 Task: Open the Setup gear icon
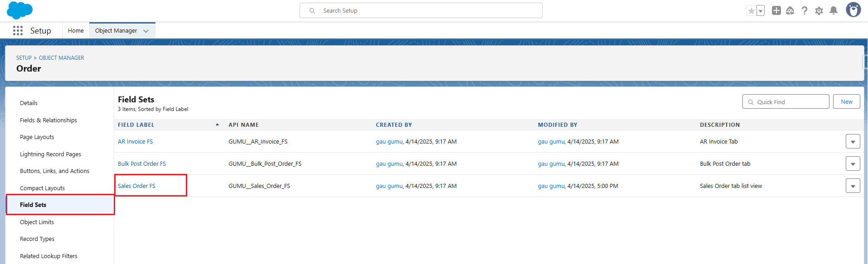click(x=819, y=10)
